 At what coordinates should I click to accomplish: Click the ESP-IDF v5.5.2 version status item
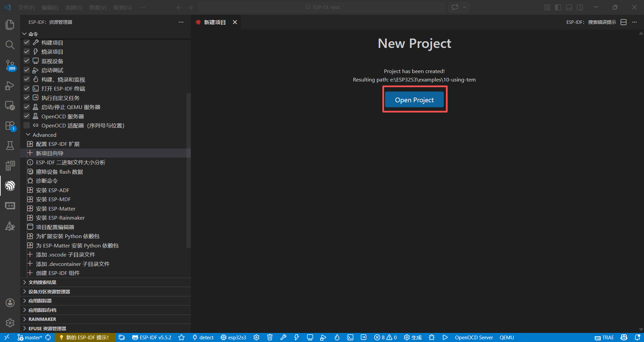(152, 337)
